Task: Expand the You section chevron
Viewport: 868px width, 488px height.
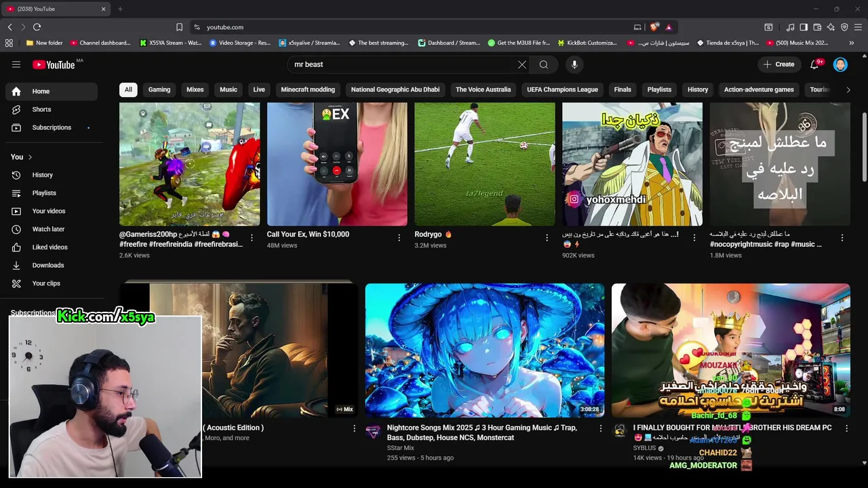Action: (x=30, y=157)
